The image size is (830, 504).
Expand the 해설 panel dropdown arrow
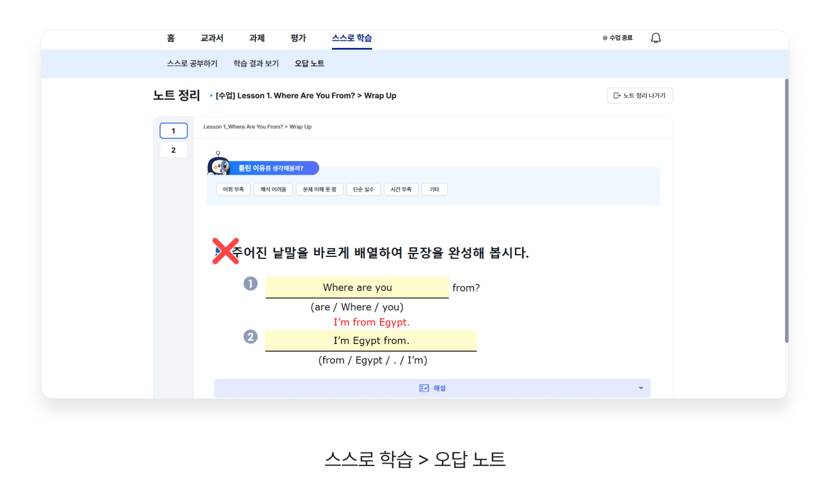[x=641, y=388]
